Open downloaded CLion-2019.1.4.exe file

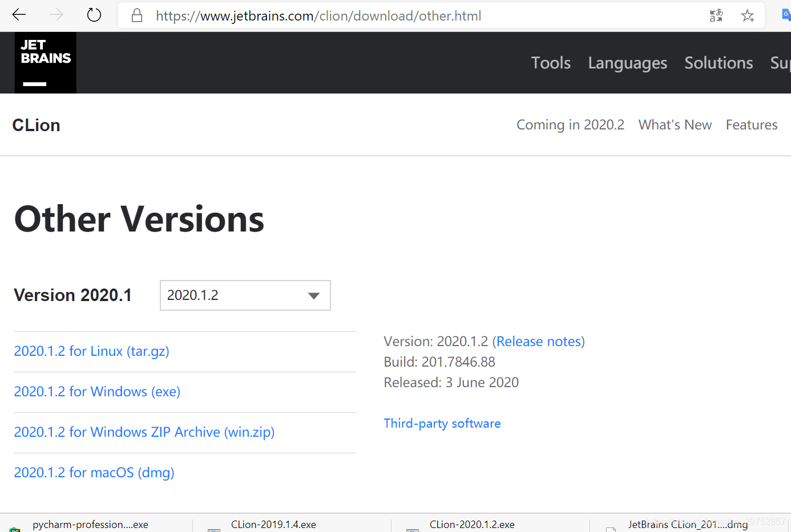tap(273, 525)
